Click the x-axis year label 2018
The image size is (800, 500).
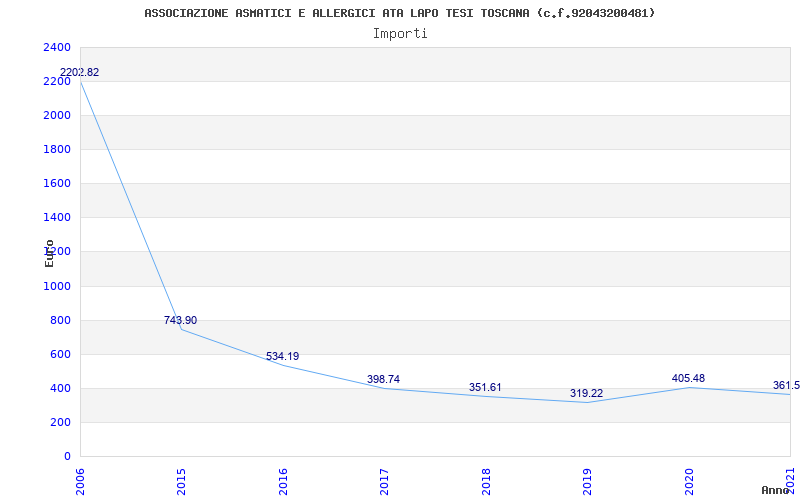click(486, 482)
